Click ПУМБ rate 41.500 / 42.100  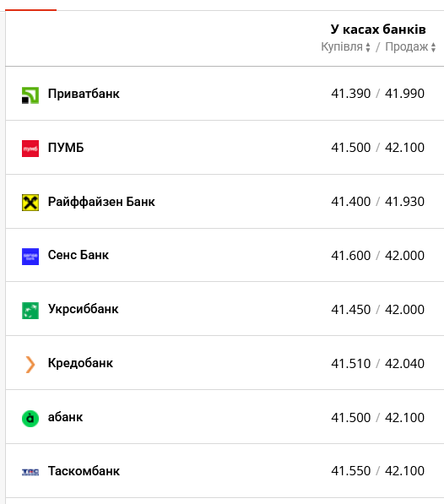coord(378,148)
